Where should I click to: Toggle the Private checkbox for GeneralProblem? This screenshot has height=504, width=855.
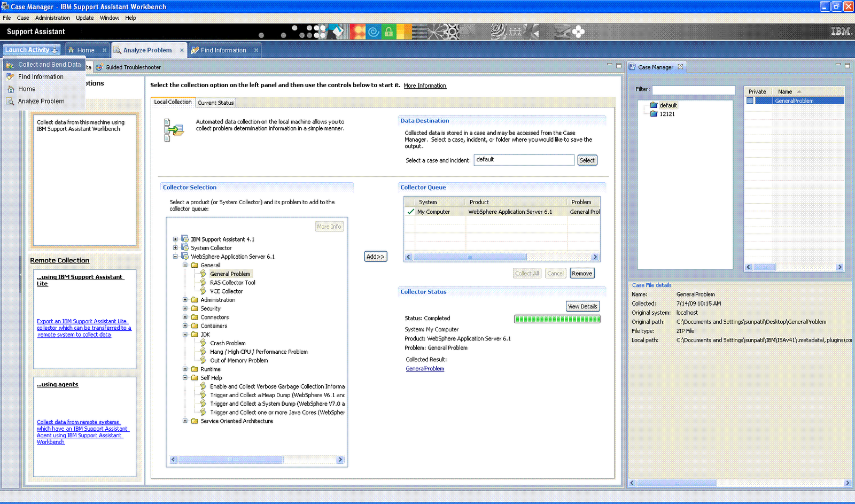coord(750,100)
